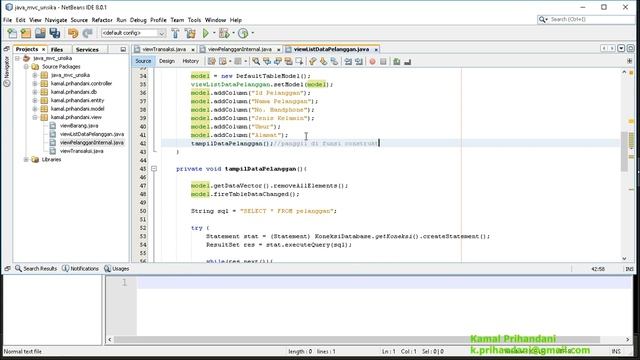Switch to the Files tab
This screenshot has height=360, width=640.
pos(57,49)
